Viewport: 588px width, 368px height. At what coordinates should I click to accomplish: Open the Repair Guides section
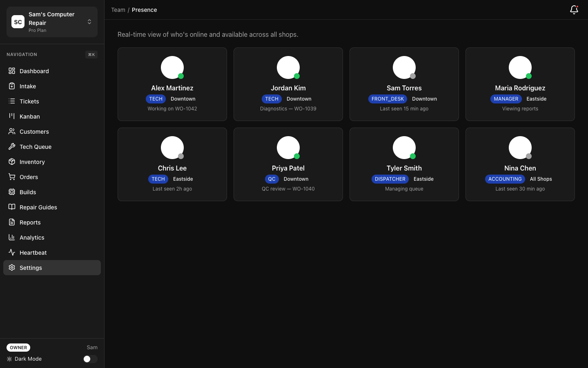coord(38,207)
